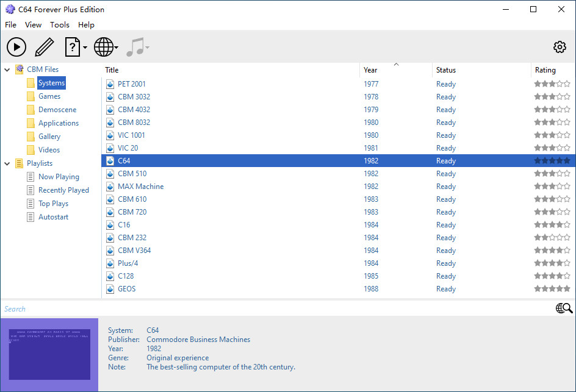The width and height of the screenshot is (576, 392).
Task: Select the Gallery folder
Action: tap(49, 136)
